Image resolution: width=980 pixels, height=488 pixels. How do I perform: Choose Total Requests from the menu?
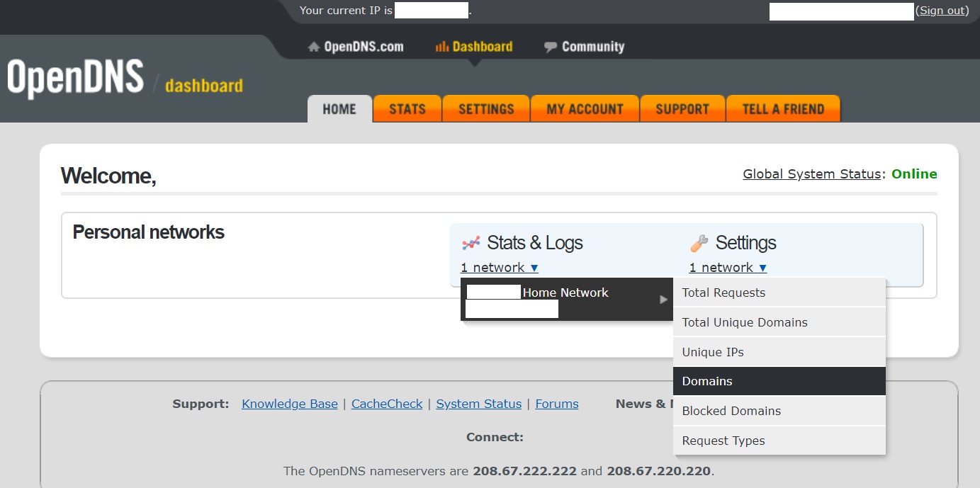coord(779,293)
